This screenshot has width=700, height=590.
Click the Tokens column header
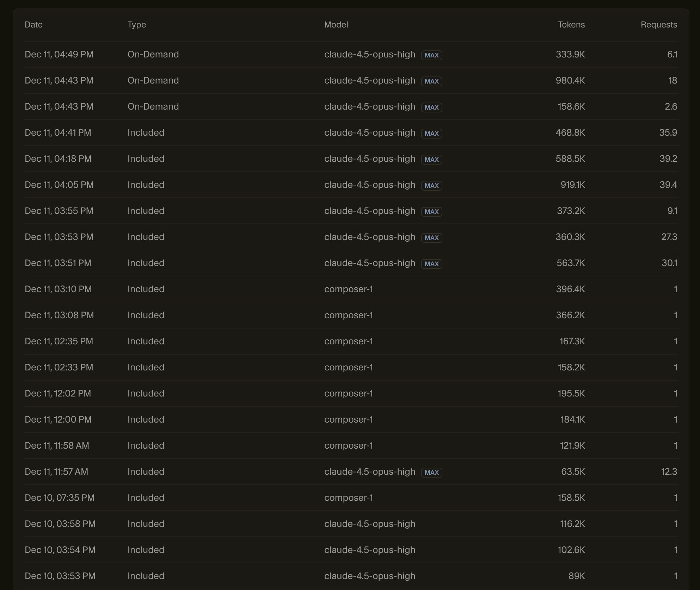point(571,25)
